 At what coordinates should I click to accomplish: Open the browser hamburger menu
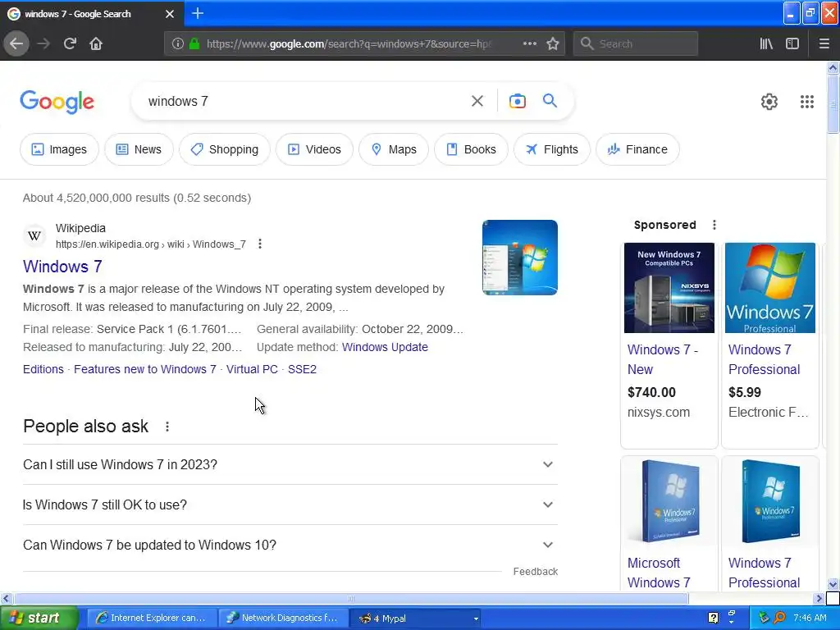click(824, 44)
